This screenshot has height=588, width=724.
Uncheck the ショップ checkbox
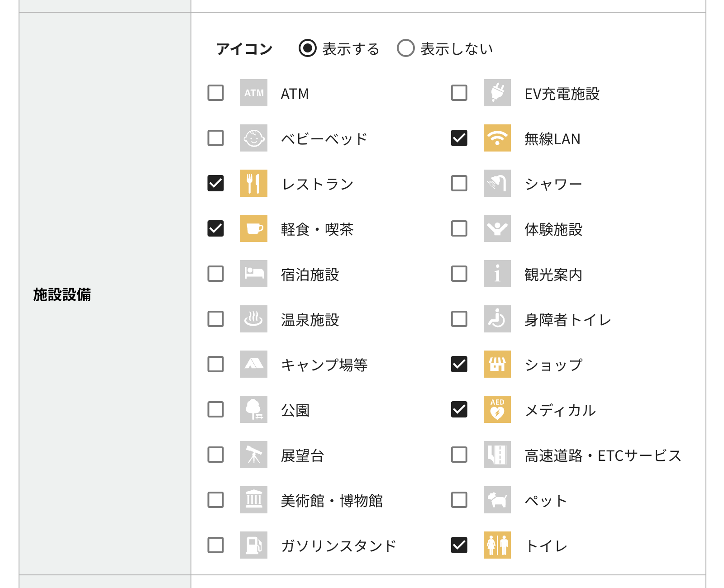click(459, 364)
